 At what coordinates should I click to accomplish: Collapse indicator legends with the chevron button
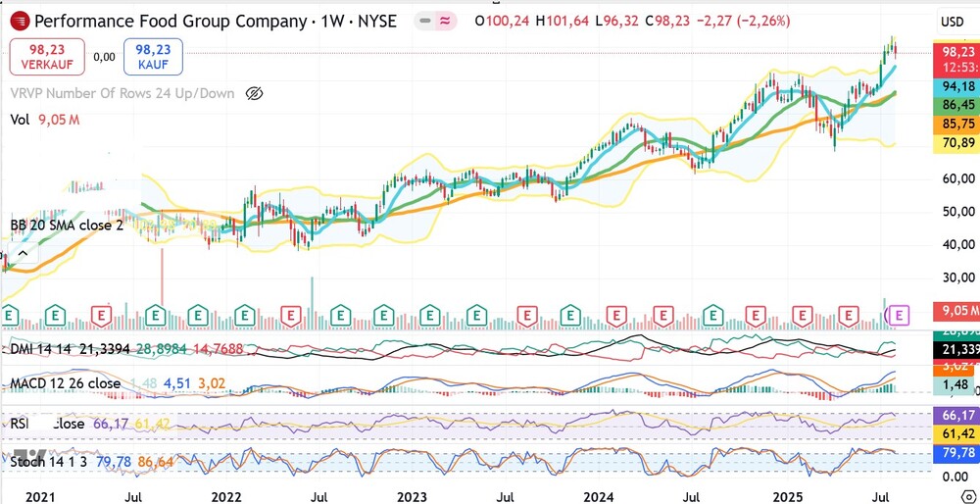coord(23,253)
